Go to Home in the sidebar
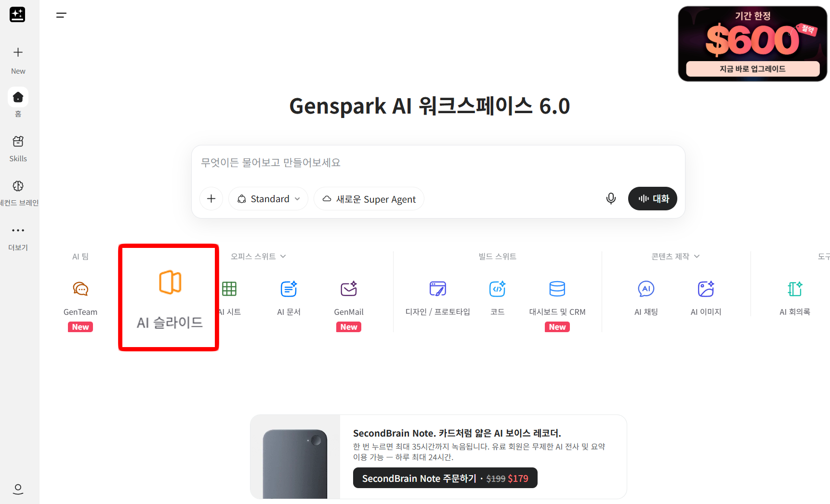830x504 pixels. tap(18, 97)
